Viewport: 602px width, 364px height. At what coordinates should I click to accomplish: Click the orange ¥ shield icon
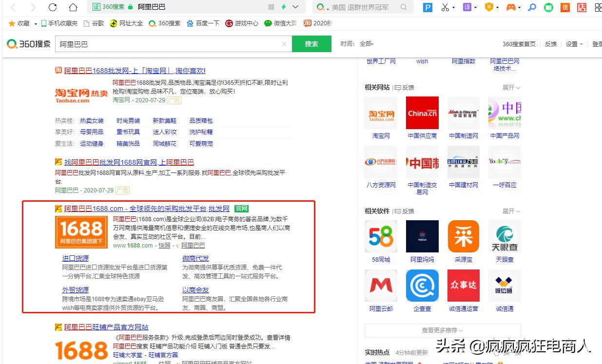click(489, 7)
